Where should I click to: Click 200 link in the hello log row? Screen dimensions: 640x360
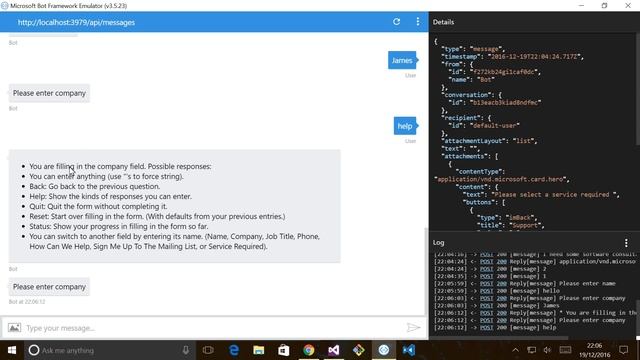[x=502, y=291]
